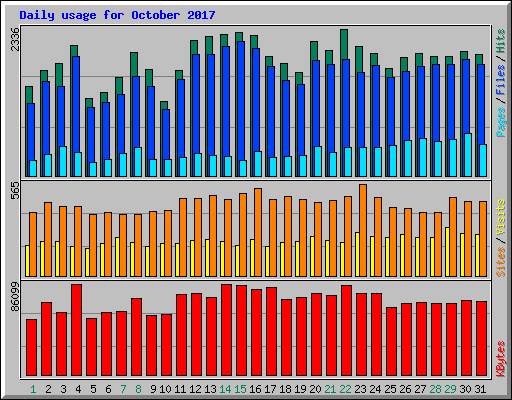This screenshot has width=512, height=400.
Task: Click day label 24 on the x-axis
Action: coord(375,389)
